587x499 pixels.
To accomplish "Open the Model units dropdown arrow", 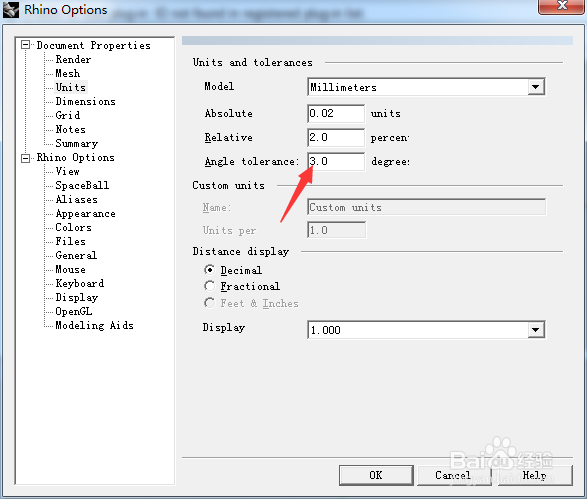I will click(x=536, y=87).
